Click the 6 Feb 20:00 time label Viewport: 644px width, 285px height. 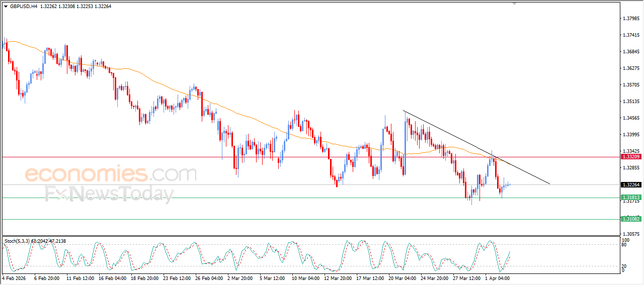[46, 277]
